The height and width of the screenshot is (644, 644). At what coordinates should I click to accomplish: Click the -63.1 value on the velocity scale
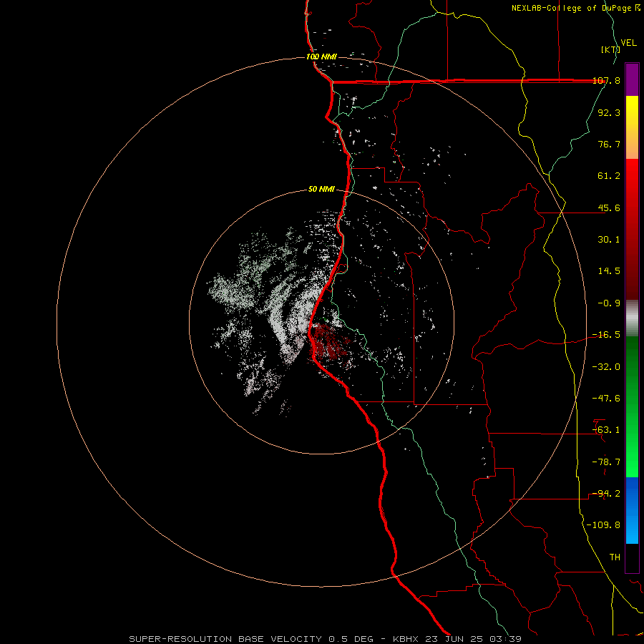(606, 430)
